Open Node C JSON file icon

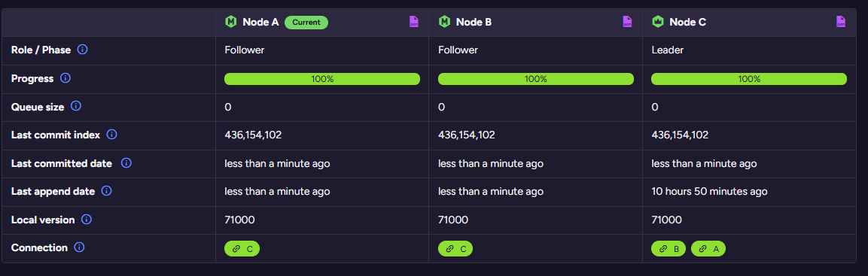[841, 22]
